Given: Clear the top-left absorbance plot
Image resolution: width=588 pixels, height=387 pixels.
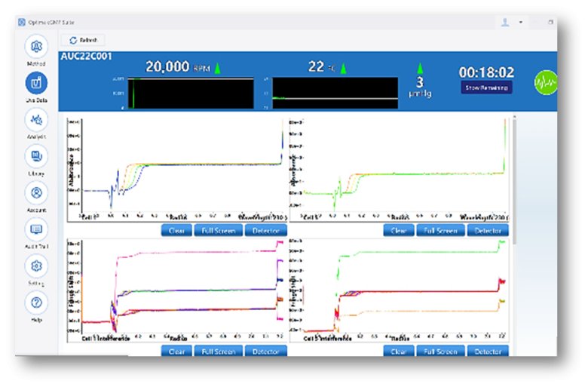Looking at the screenshot, I should pos(176,230).
